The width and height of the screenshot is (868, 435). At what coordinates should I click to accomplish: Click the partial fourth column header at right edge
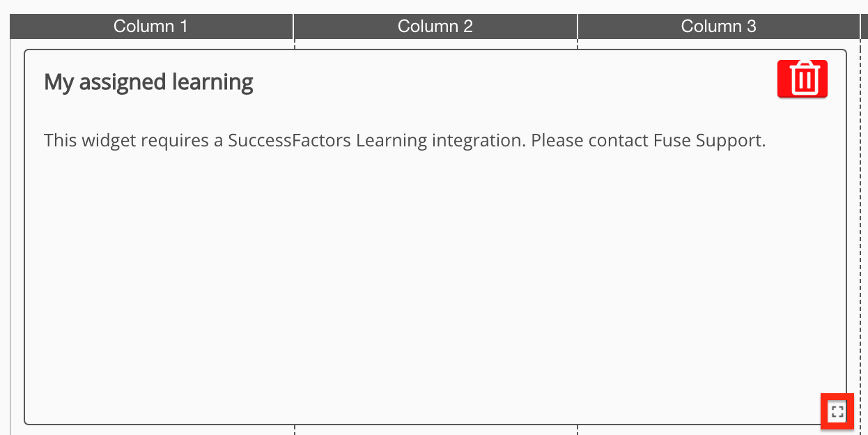pos(864,26)
